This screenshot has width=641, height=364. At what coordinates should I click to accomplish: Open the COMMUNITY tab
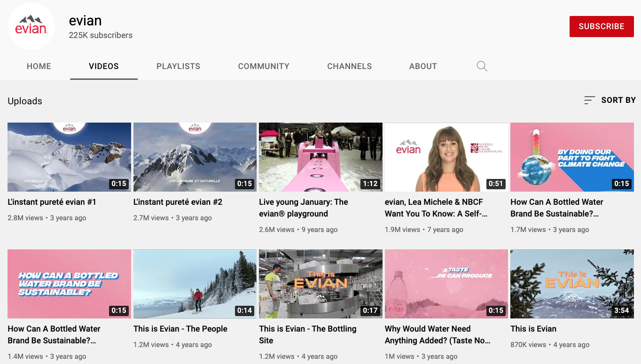264,66
